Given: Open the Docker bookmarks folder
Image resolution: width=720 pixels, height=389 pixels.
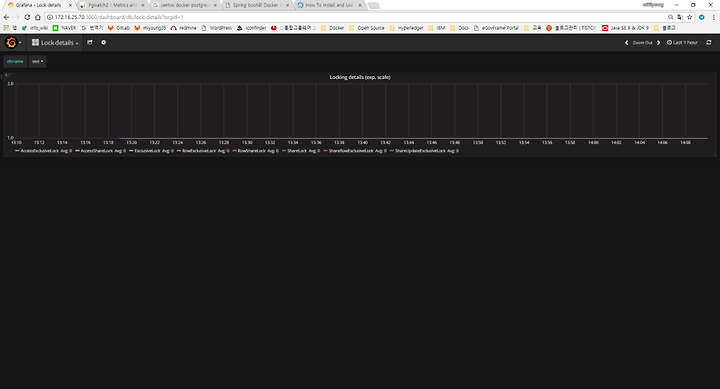Looking at the screenshot, I should [x=332, y=28].
